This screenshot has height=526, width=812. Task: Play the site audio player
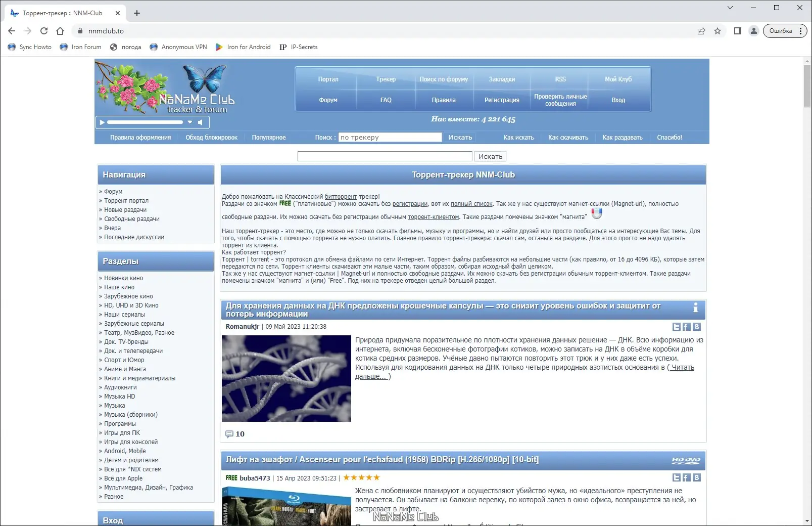(102, 122)
